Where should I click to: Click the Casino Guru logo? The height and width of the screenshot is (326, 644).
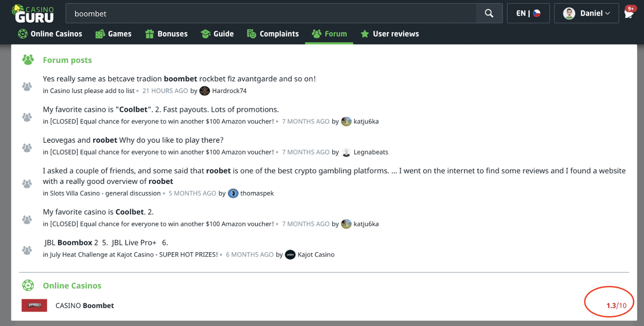coord(33,13)
